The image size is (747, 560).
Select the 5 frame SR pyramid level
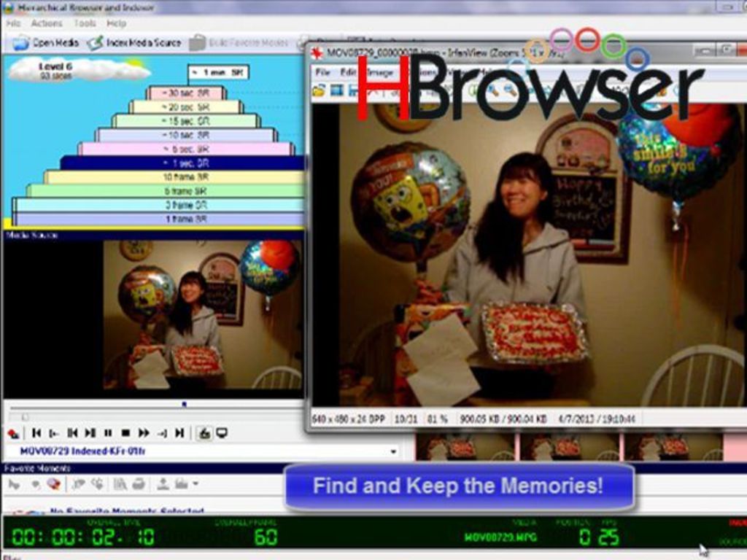tap(166, 191)
